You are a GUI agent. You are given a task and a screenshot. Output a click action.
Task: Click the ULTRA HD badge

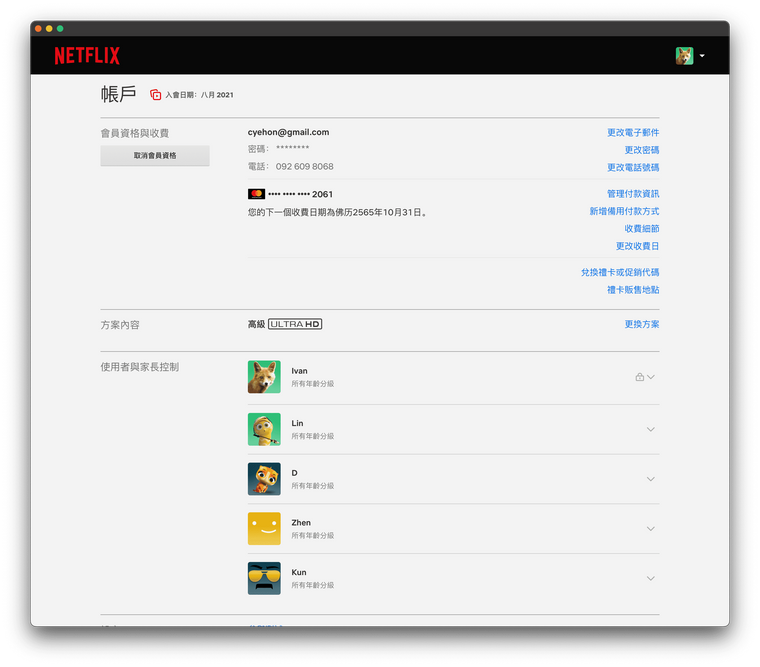[x=295, y=324]
